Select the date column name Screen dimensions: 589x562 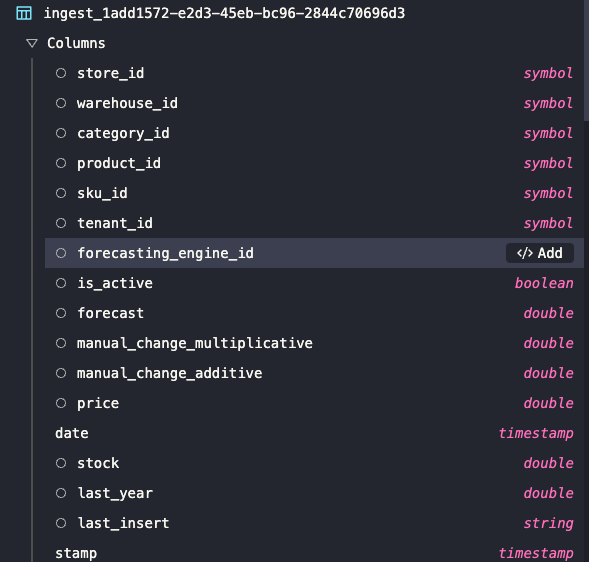72,433
